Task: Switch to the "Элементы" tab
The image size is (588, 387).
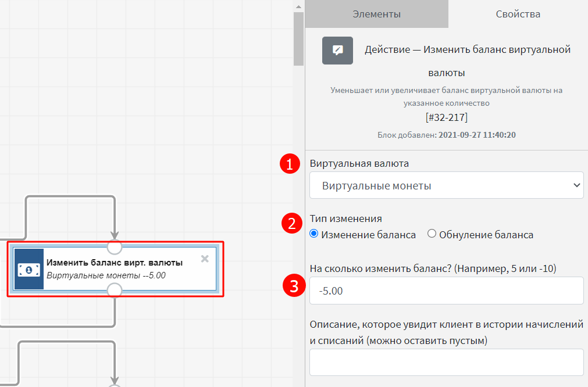Action: [376, 14]
